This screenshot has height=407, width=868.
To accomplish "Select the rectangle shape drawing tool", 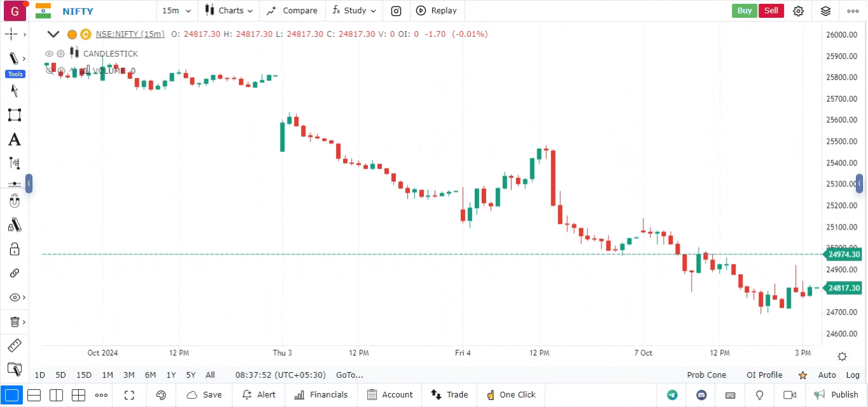I will 14,115.
